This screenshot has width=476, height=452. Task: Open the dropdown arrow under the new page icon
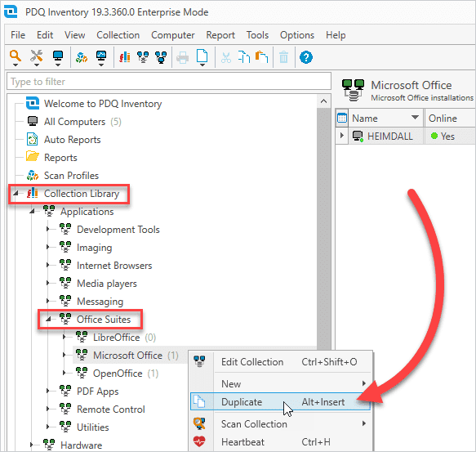pos(202,65)
